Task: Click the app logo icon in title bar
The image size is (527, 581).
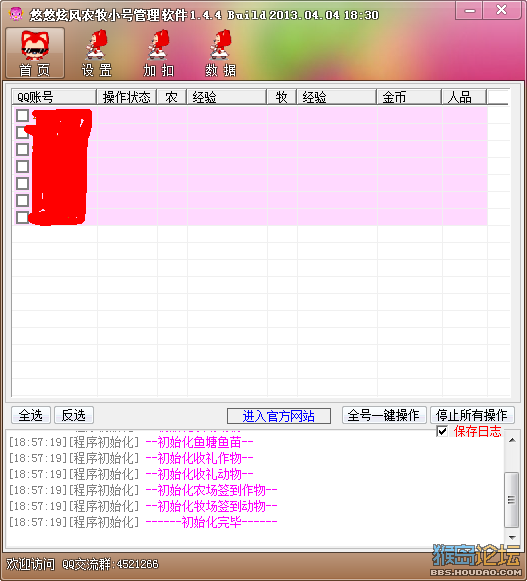Action: (x=16, y=14)
